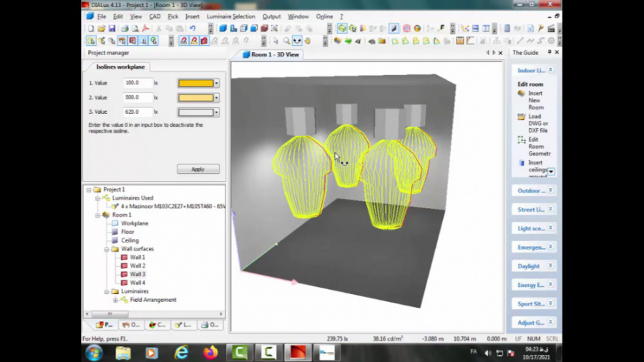Click the Open folder toolbar icon
The width and height of the screenshot is (644, 362).
click(101, 29)
